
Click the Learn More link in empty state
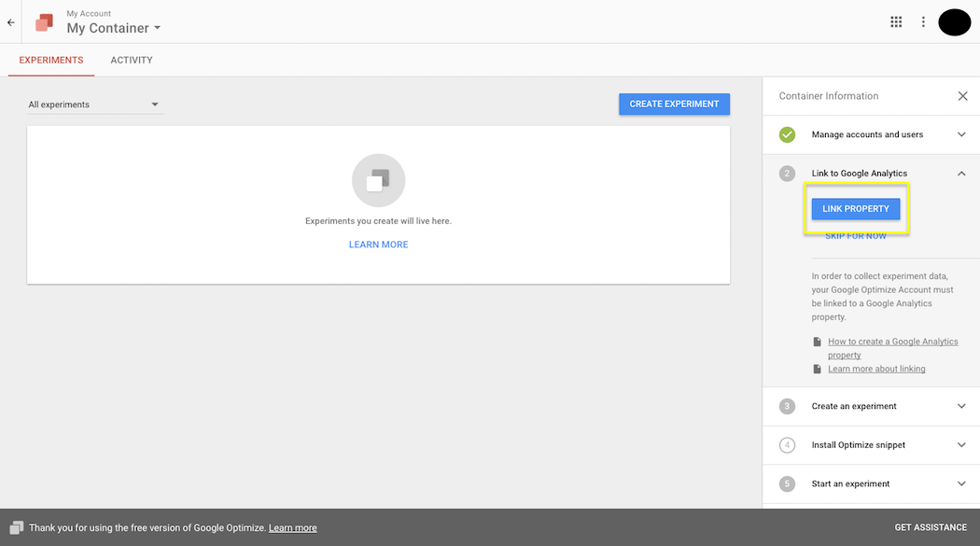[378, 245]
